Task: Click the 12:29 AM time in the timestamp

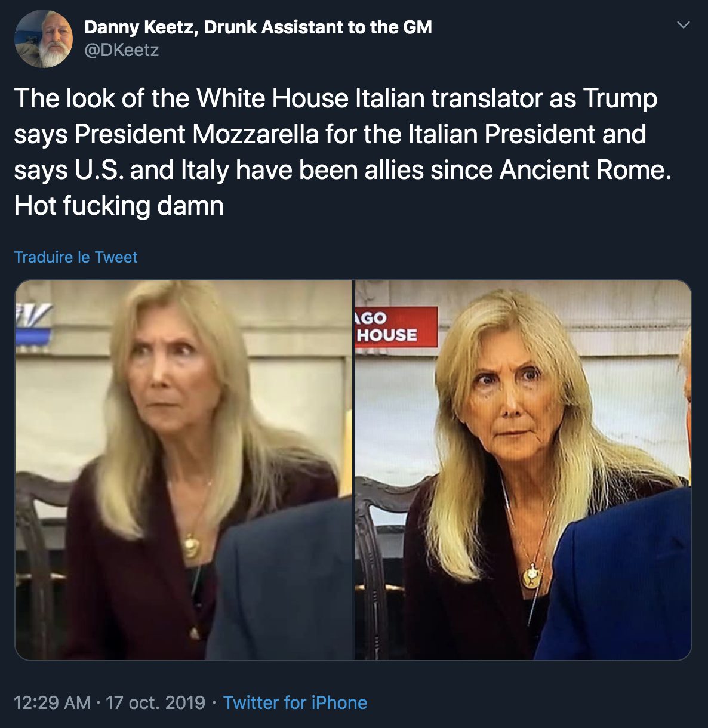Action: pyautogui.click(x=52, y=702)
